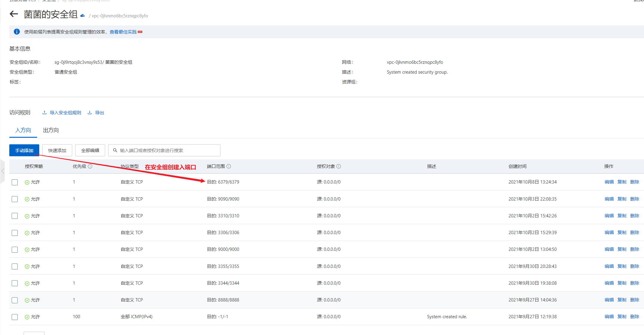
Task: Focus the port or authorization object search field
Action: click(x=168, y=150)
